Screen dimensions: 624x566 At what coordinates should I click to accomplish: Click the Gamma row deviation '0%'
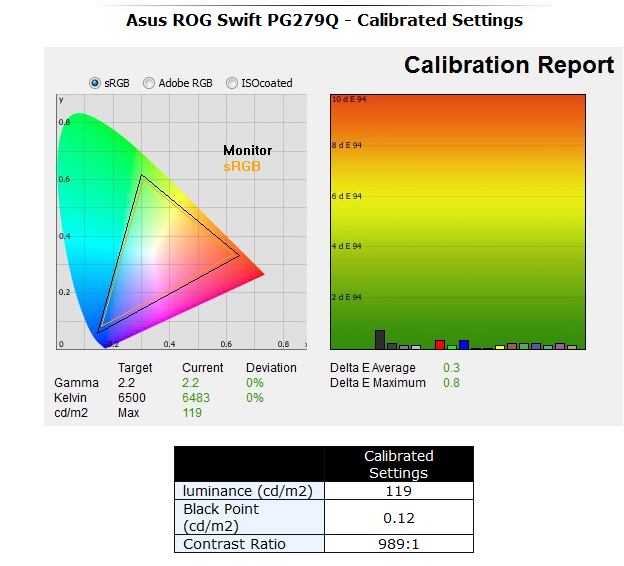pyautogui.click(x=255, y=383)
